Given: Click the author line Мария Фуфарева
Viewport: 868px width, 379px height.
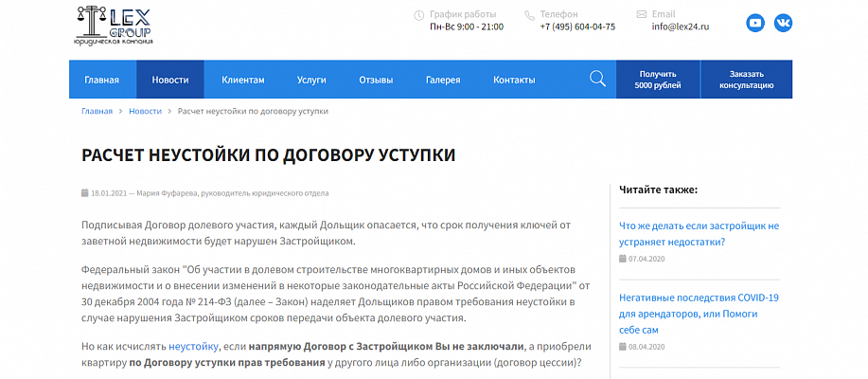Looking at the screenshot, I should point(233,193).
